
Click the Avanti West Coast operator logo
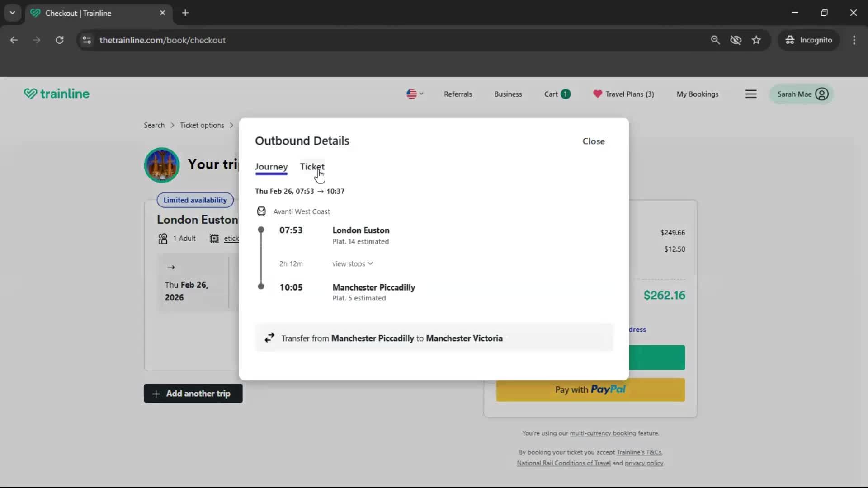pos(261,211)
